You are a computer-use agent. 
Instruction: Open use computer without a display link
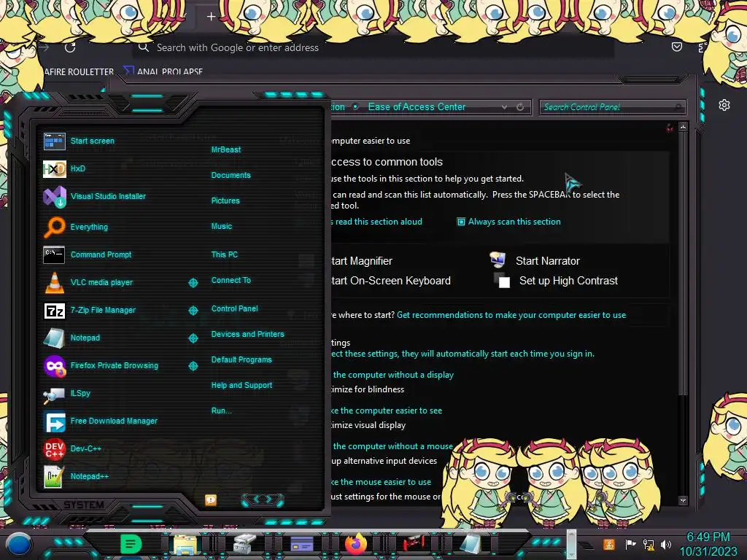click(393, 375)
